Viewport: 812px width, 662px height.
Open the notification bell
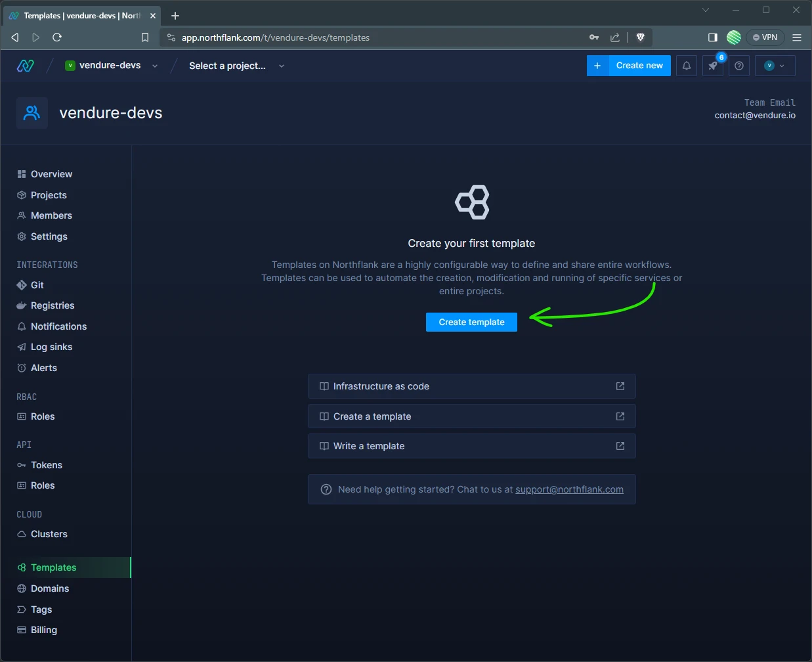(x=687, y=66)
